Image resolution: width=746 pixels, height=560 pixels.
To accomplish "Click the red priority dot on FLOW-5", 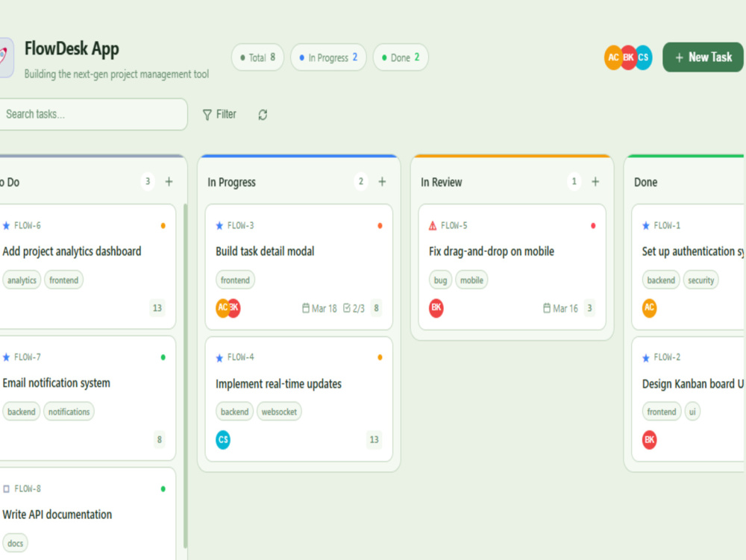I will pos(593,226).
